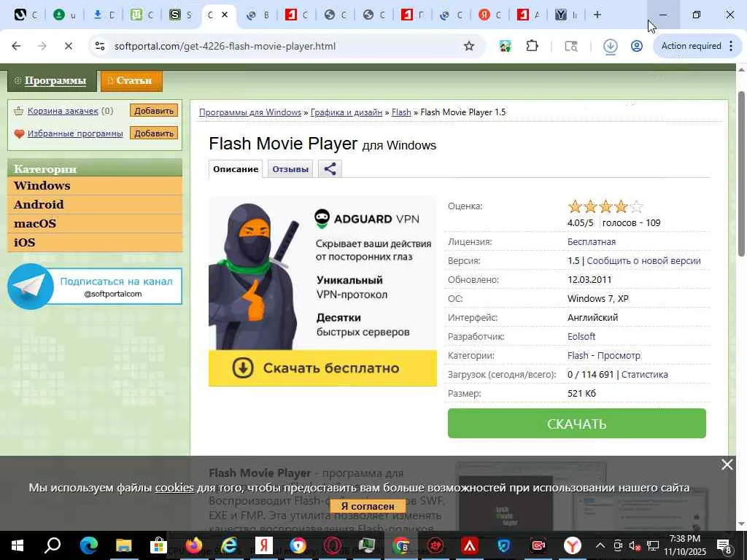Go back to the previous page

pyautogui.click(x=16, y=46)
